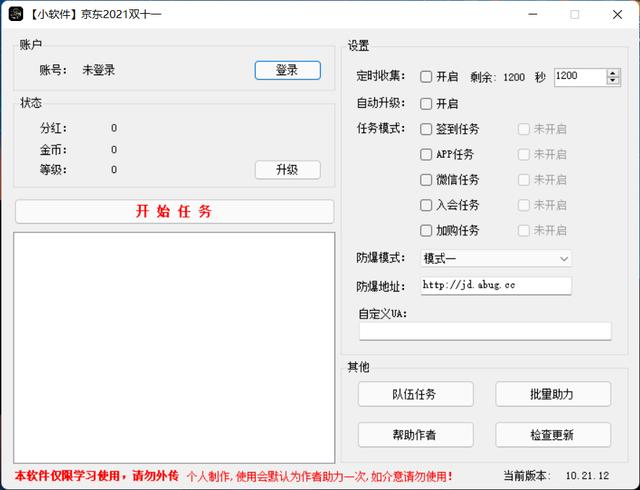Click the 等级 value 0

(x=114, y=169)
